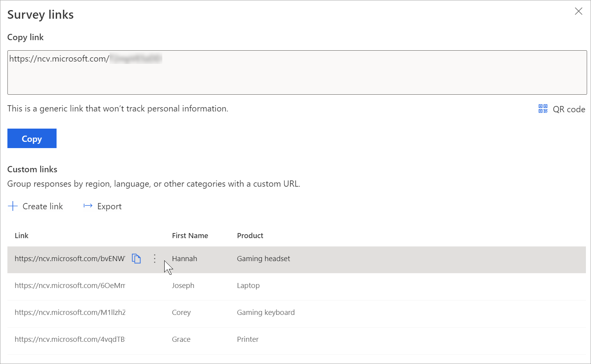Open Corey's custom survey link
The height and width of the screenshot is (364, 591).
pos(69,312)
